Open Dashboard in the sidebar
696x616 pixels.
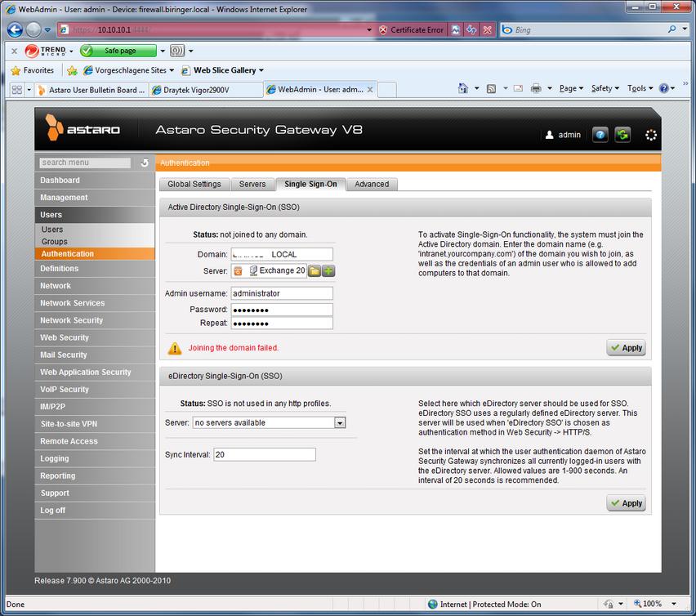(x=95, y=181)
